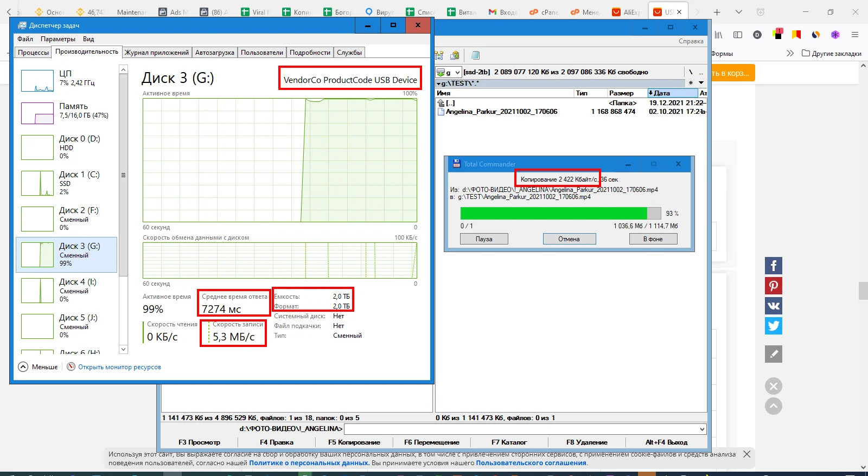This screenshot has width=868, height=476.
Task: Open browser library icon in toolbar
Action: pos(718,35)
